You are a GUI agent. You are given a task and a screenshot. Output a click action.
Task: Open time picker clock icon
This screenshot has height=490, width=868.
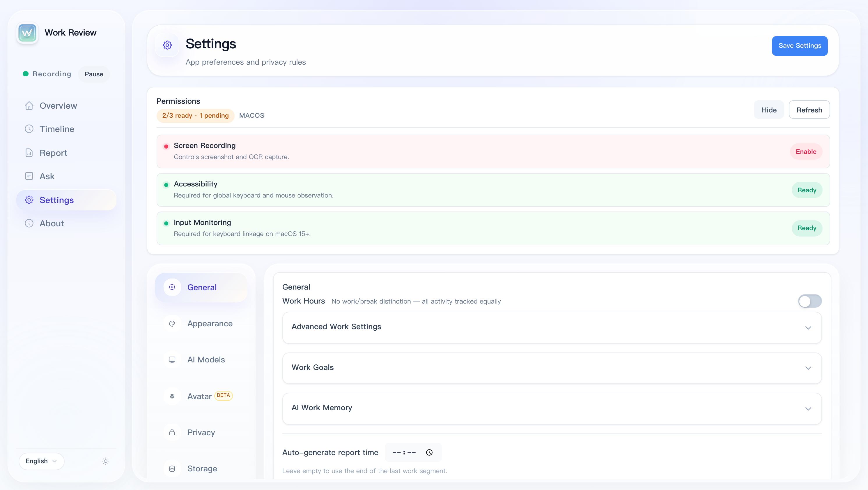[x=429, y=453]
